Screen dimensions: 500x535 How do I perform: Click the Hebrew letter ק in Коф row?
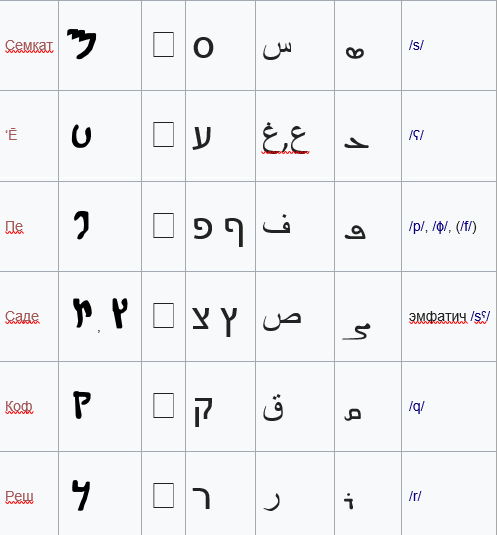click(203, 411)
